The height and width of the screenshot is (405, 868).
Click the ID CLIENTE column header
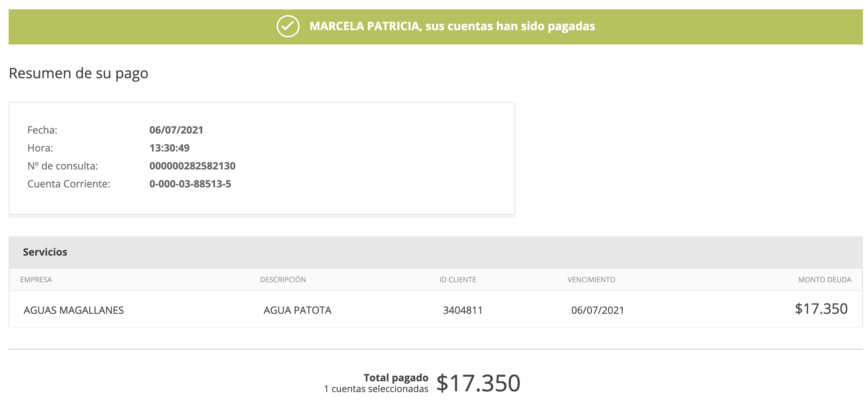click(457, 280)
